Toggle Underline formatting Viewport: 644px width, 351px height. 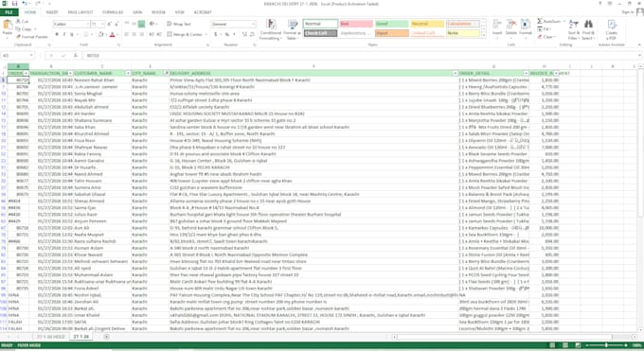(x=72, y=34)
